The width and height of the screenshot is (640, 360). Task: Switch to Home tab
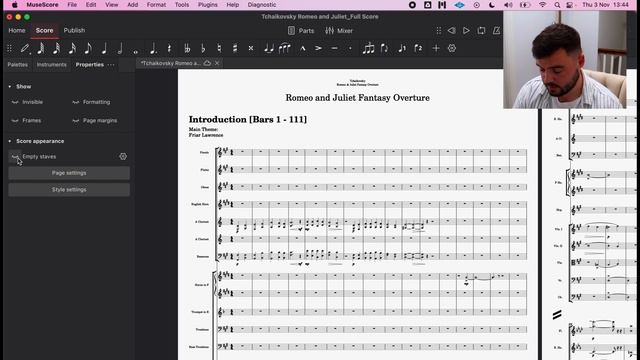[17, 31]
